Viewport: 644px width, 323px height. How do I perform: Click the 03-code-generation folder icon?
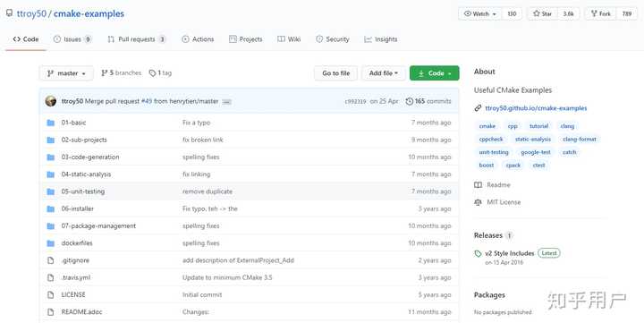(x=50, y=157)
